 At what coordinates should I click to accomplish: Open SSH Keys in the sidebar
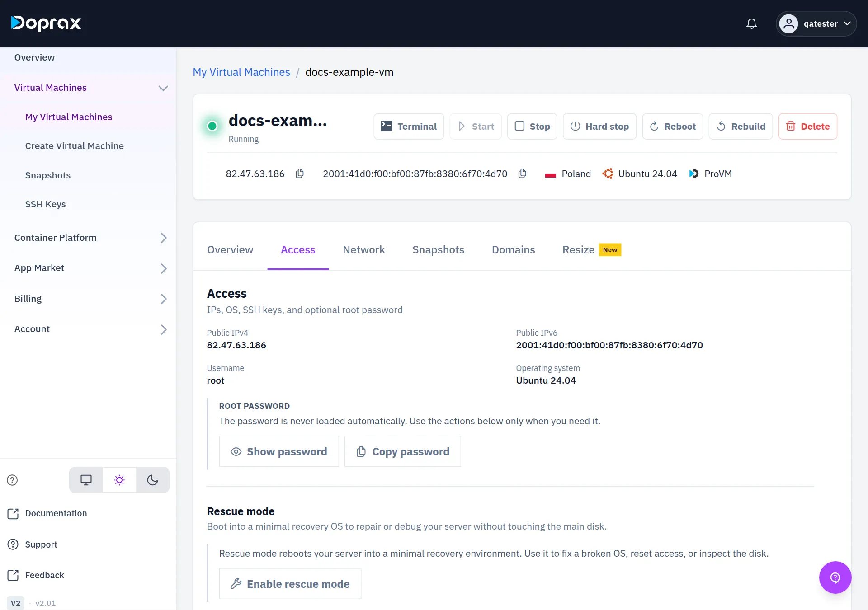click(45, 204)
